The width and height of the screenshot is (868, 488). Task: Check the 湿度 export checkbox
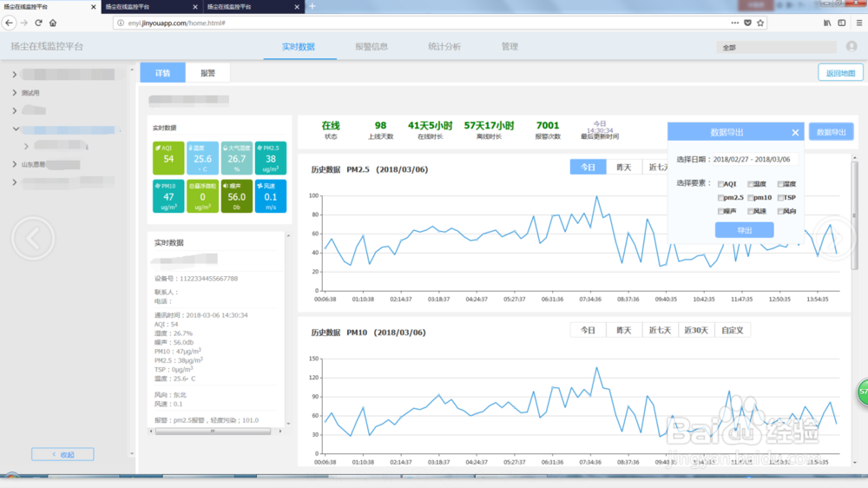coord(780,184)
